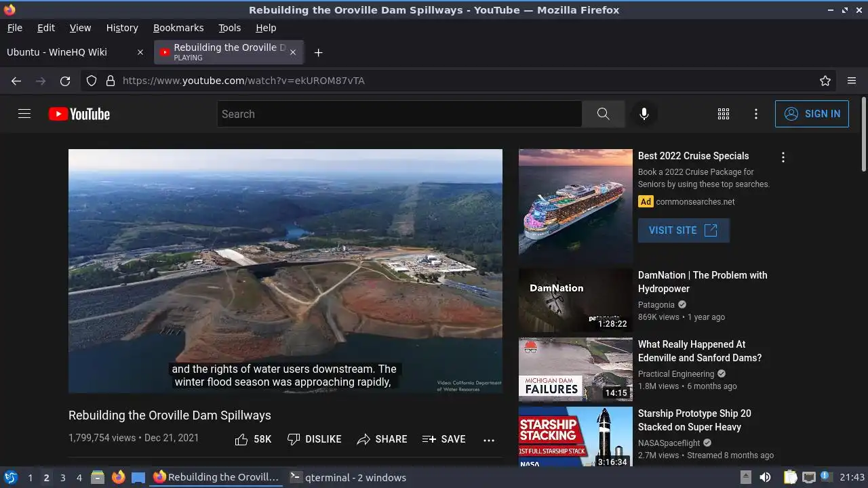Switch to Ubuntu - WineHQ Wiki tab
The width and height of the screenshot is (868, 488).
click(75, 52)
